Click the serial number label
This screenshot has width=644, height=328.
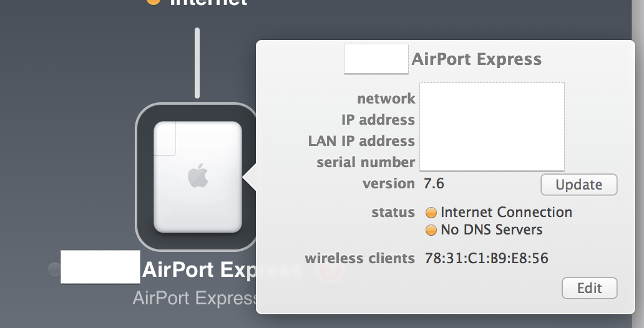[x=366, y=162]
